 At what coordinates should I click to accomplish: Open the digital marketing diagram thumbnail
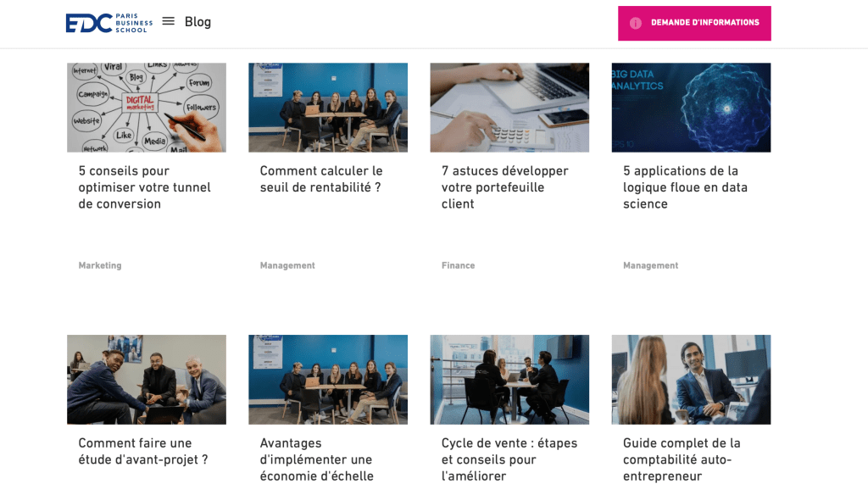pyautogui.click(x=147, y=108)
